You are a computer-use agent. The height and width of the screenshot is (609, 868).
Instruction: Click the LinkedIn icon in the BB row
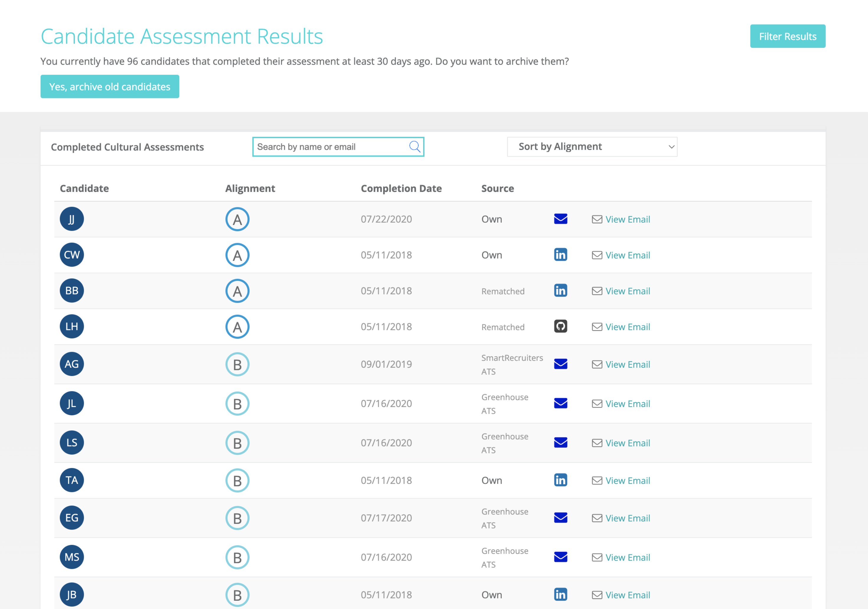561,291
